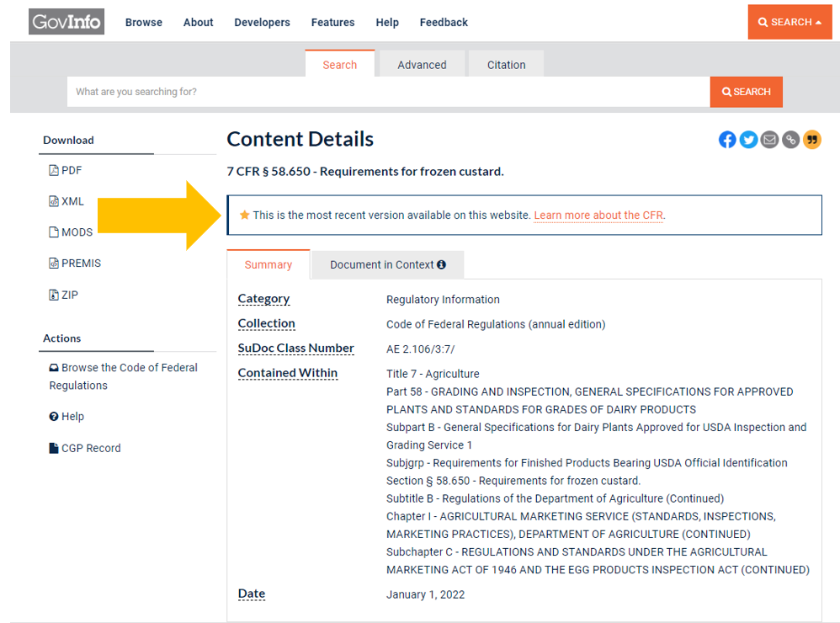Image resolution: width=840 pixels, height=623 pixels.
Task: Copy link using the chain icon
Action: [790, 140]
